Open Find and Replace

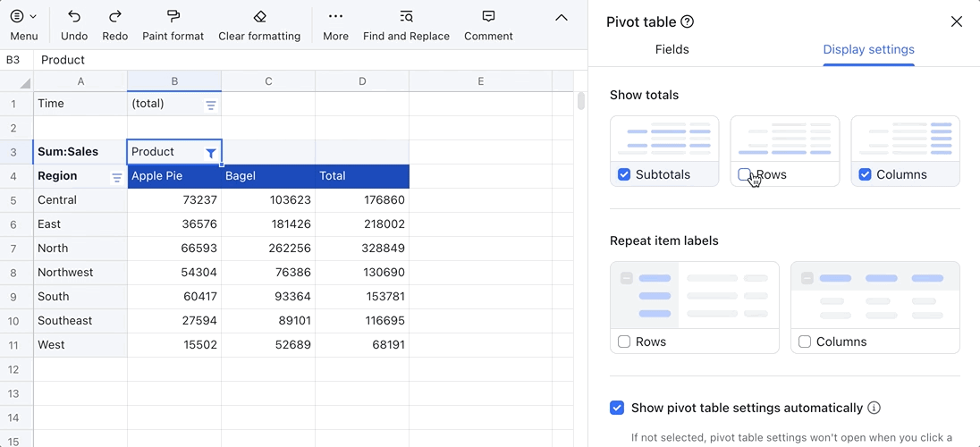click(x=406, y=17)
